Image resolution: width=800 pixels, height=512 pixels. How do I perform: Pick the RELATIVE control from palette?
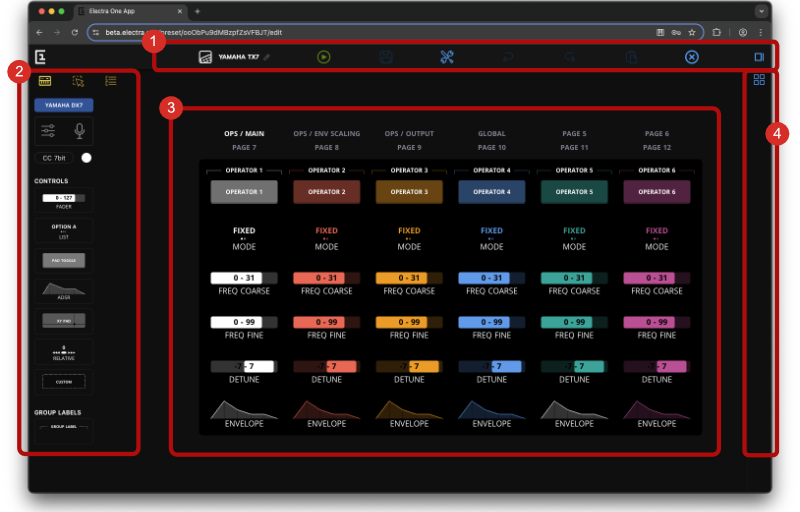[64, 352]
